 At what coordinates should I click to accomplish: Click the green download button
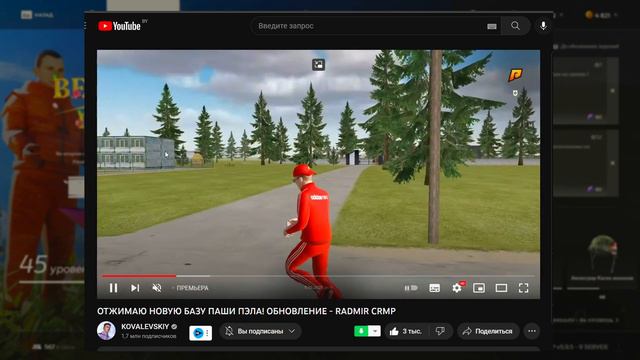point(361,331)
